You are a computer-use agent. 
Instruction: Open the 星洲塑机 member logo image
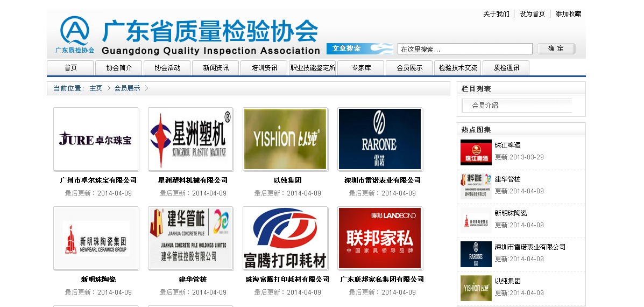coord(190,139)
